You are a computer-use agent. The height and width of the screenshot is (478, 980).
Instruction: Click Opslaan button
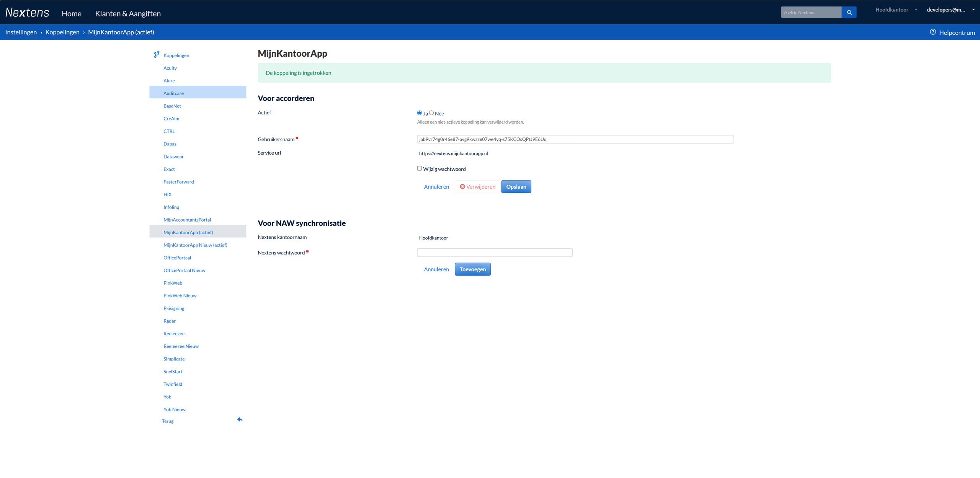tap(516, 187)
